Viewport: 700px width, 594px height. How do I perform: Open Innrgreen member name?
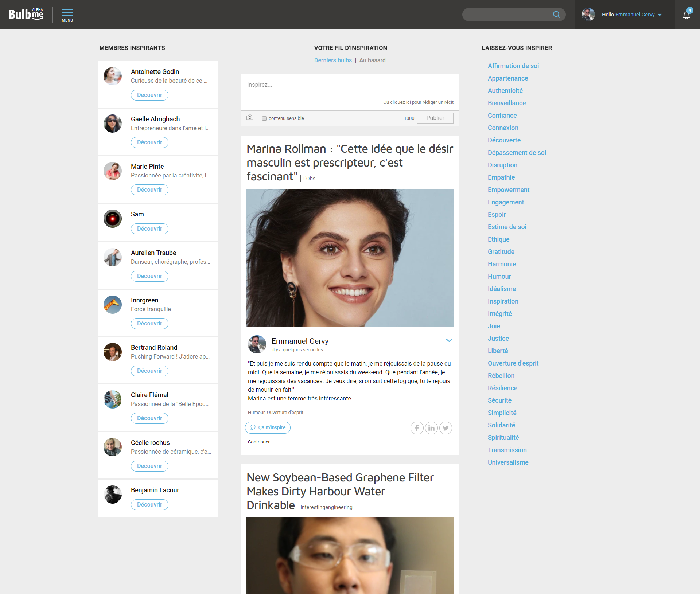click(x=144, y=300)
